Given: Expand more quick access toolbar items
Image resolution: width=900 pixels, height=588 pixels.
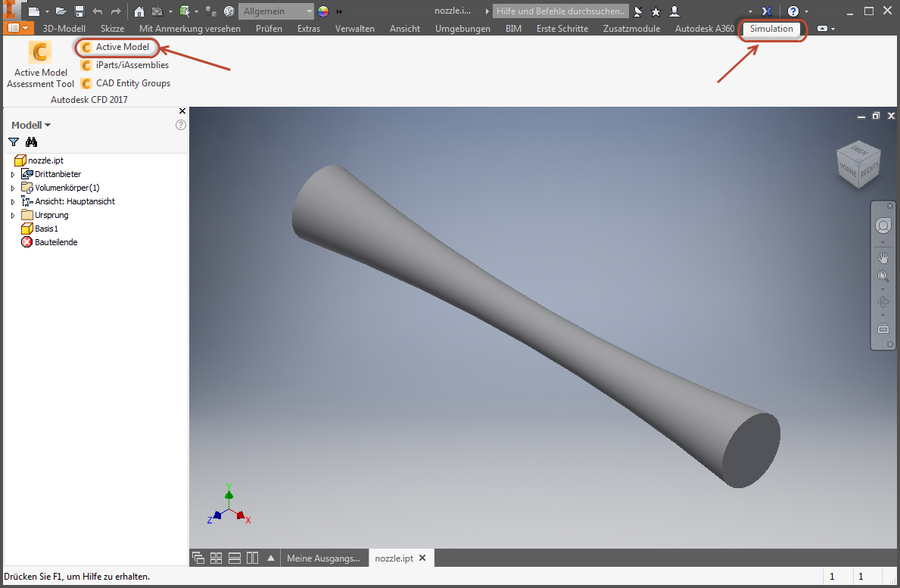Looking at the screenshot, I should (339, 11).
